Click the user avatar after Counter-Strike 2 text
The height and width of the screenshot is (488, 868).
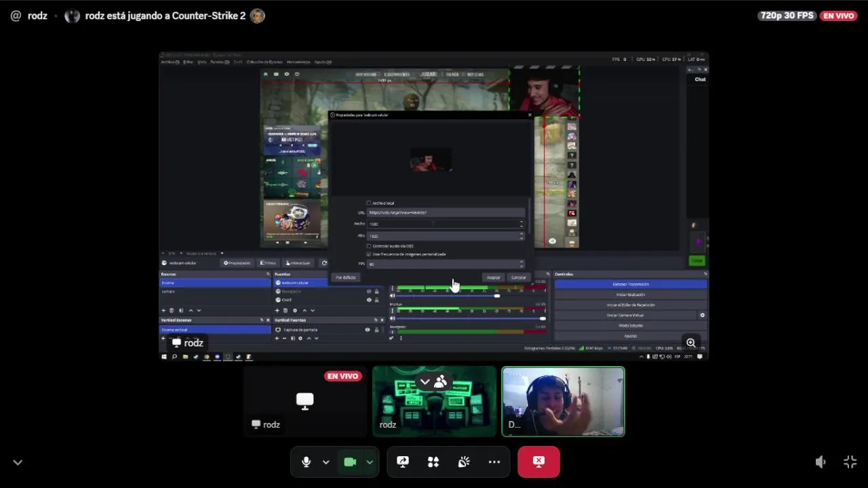click(x=257, y=16)
